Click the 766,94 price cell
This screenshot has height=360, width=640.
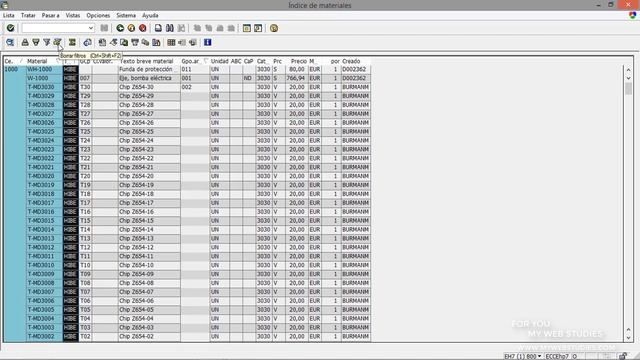[296, 78]
